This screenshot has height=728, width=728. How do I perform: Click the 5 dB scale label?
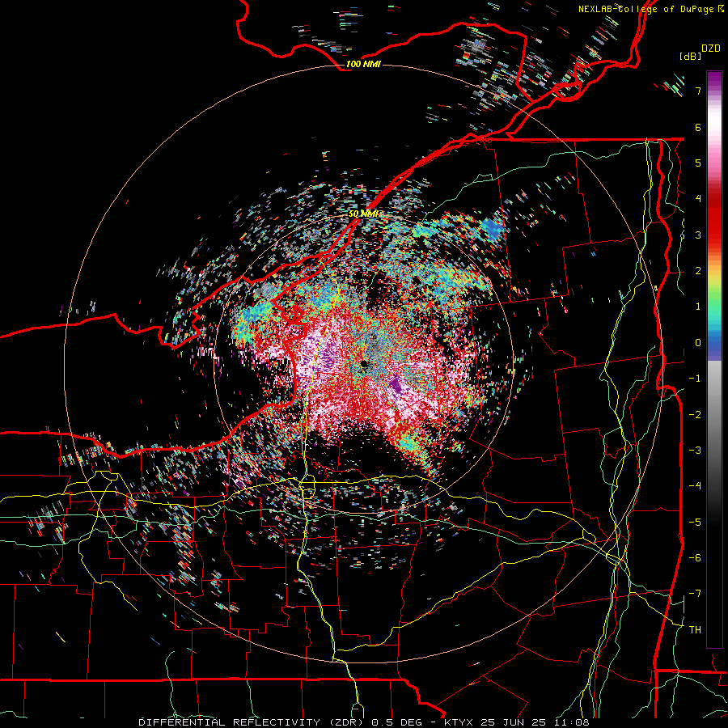click(x=698, y=163)
